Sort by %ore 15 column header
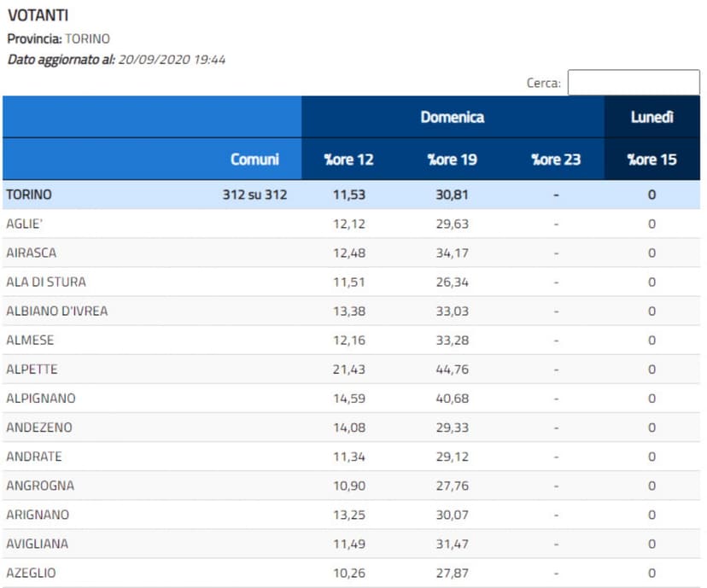Image resolution: width=707 pixels, height=588 pixels. (x=651, y=160)
